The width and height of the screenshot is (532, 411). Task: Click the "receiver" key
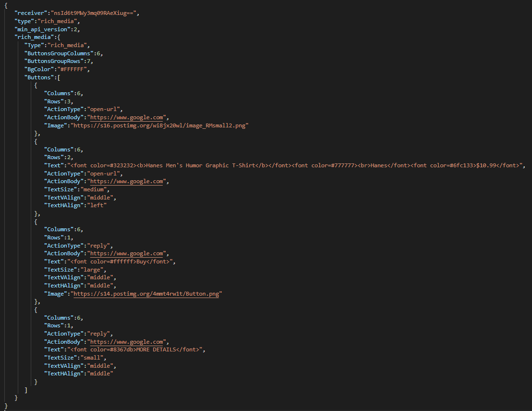point(31,13)
